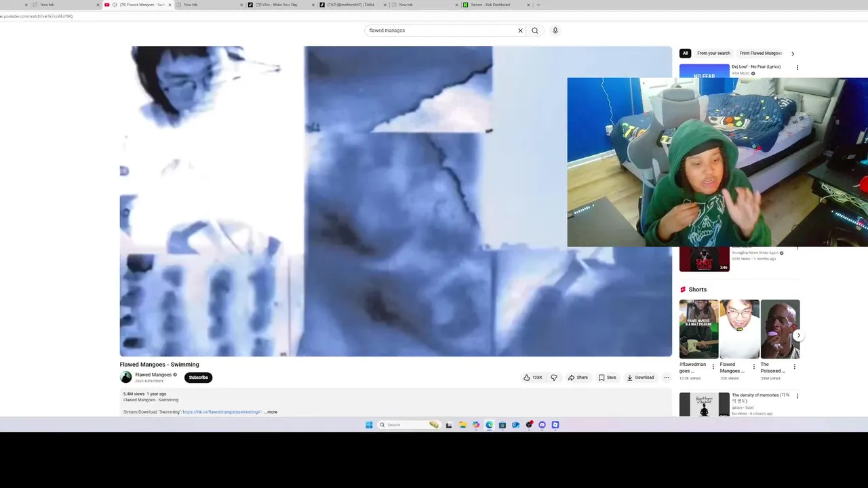
Task: Open Task View from taskbar
Action: [x=449, y=425]
